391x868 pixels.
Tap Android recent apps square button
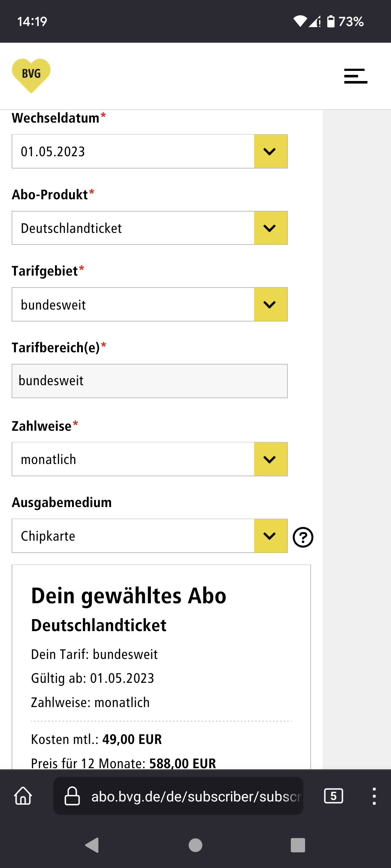pyautogui.click(x=298, y=845)
